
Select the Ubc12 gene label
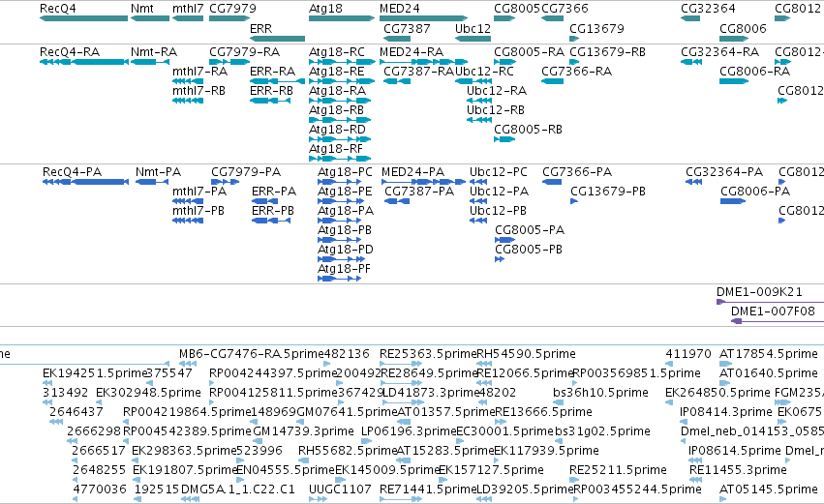click(x=473, y=29)
